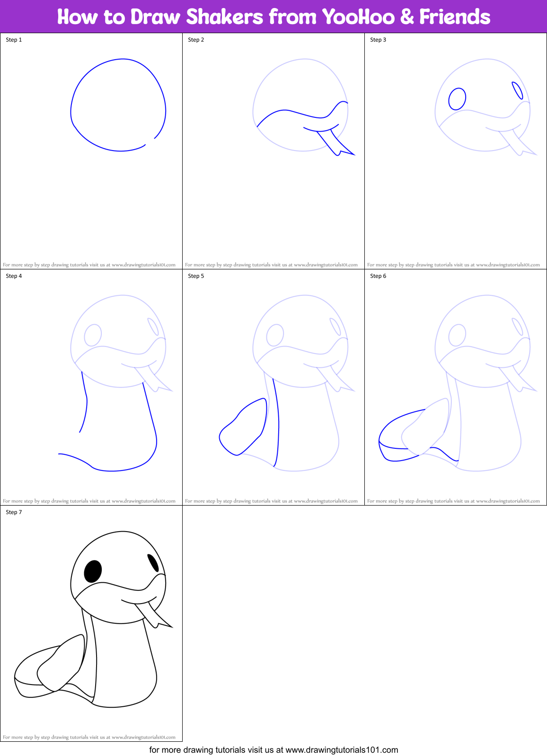Click the 'How to Draw Shakers' title
This screenshot has height=756, width=547.
273,17
